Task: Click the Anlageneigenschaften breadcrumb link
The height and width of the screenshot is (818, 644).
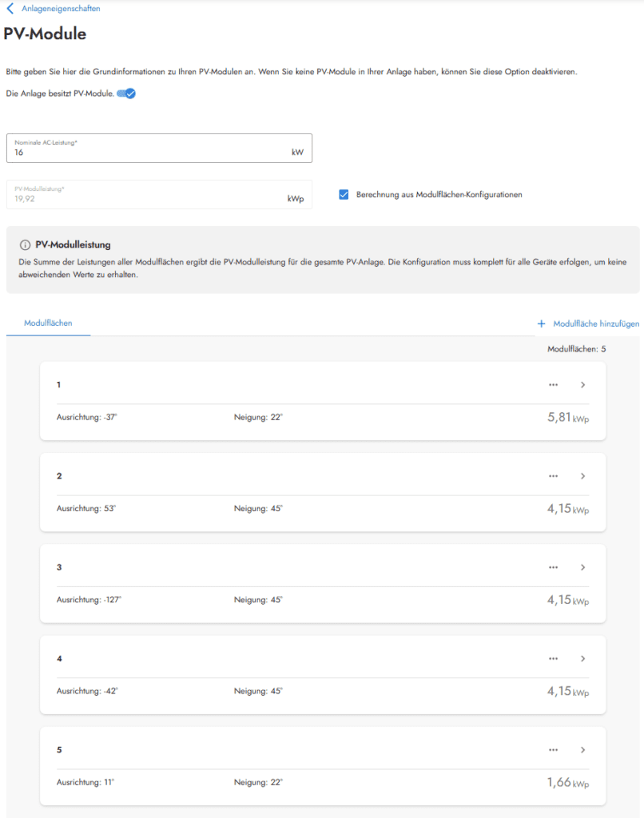Action: (x=61, y=9)
